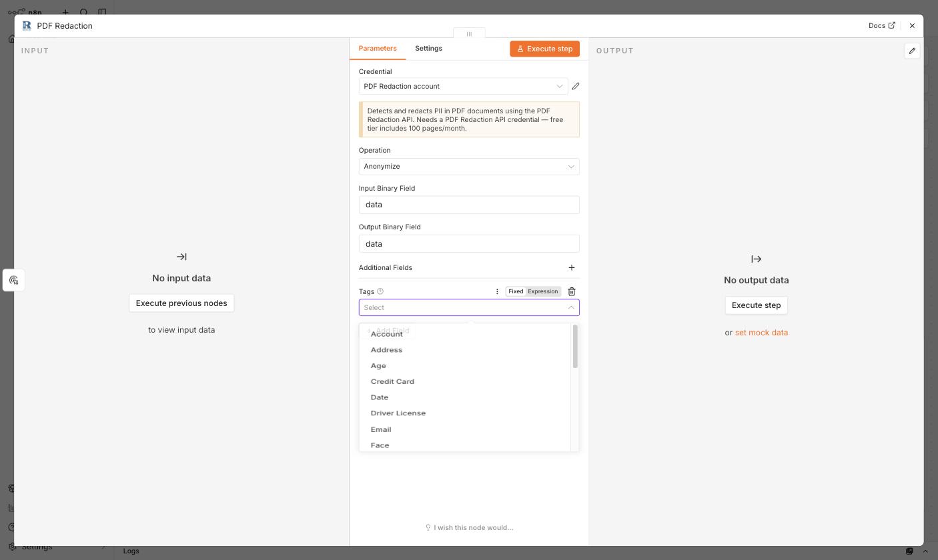This screenshot has width=938, height=560.
Task: Focus the Output Binary Field text box
Action: (x=469, y=244)
